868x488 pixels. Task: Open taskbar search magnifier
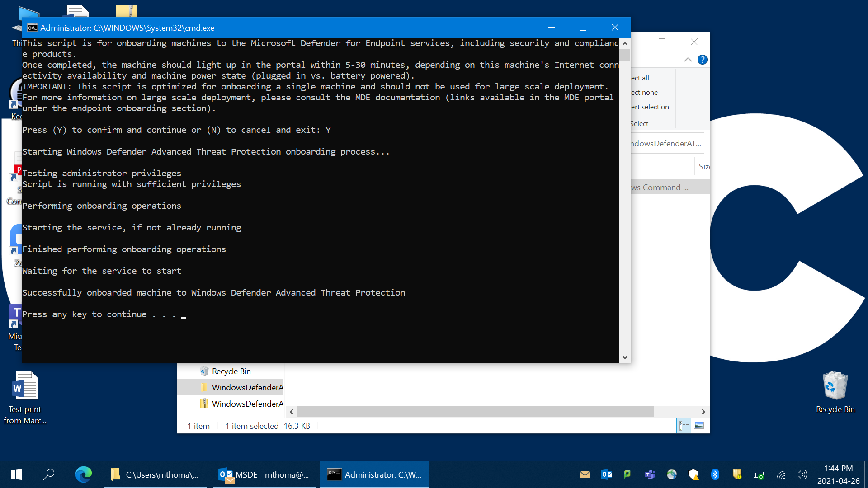point(49,474)
